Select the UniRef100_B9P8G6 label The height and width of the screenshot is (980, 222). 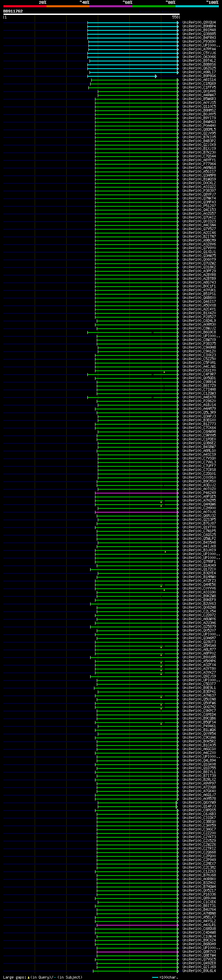click(x=199, y=76)
